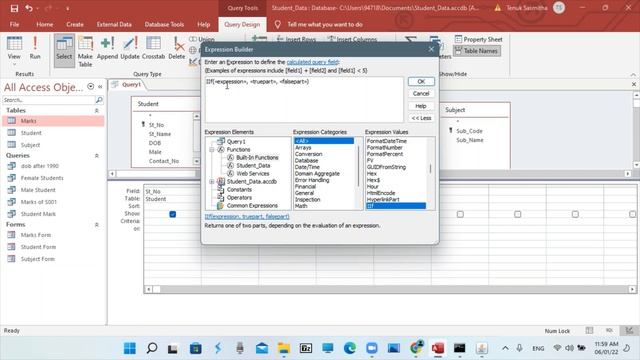Click the Save icon in title bar
Screen dimensions: 640x360
point(14,8)
